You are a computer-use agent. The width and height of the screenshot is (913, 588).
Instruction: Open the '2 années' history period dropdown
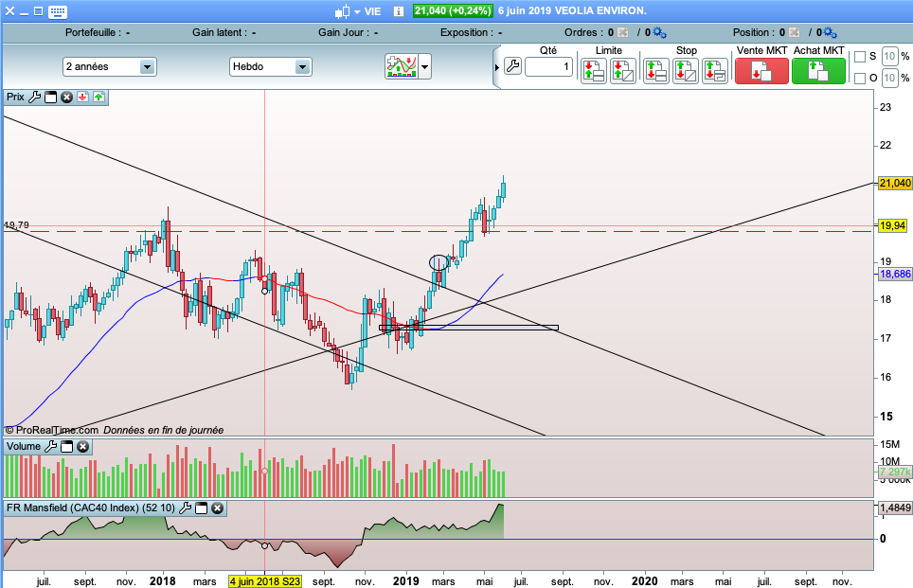point(110,67)
